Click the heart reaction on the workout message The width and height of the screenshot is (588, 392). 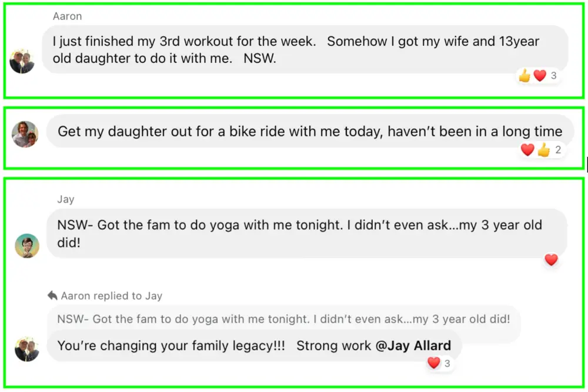[x=540, y=76]
